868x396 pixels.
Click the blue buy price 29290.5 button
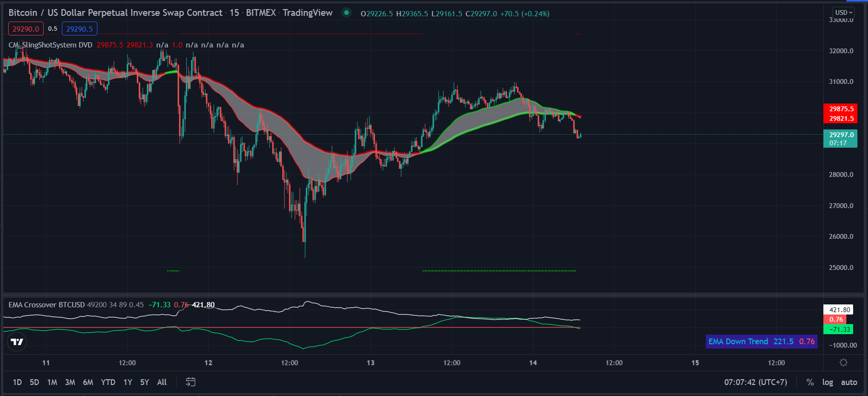80,29
